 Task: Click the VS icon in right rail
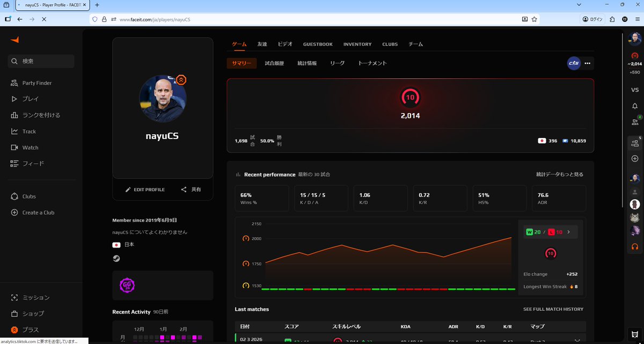click(635, 90)
